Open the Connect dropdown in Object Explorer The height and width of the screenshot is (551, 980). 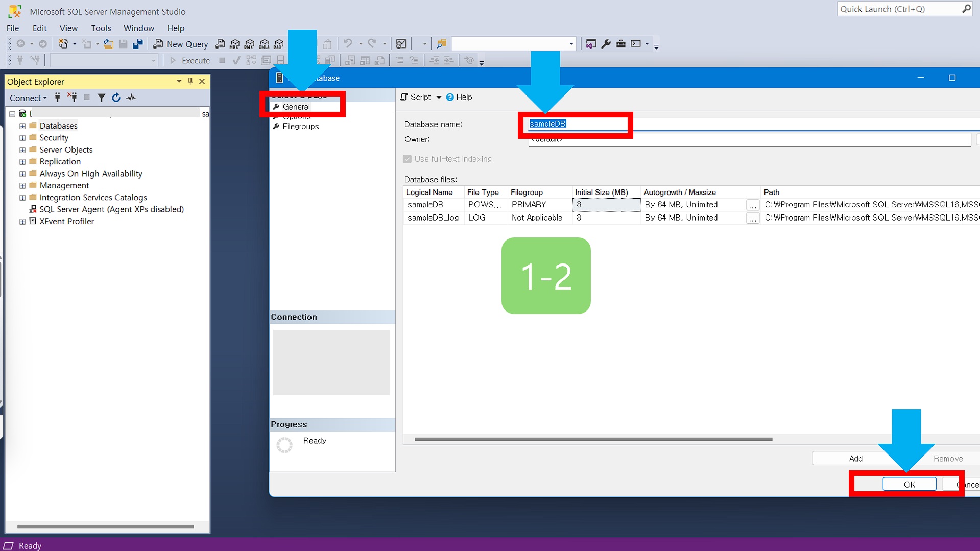(x=28, y=98)
